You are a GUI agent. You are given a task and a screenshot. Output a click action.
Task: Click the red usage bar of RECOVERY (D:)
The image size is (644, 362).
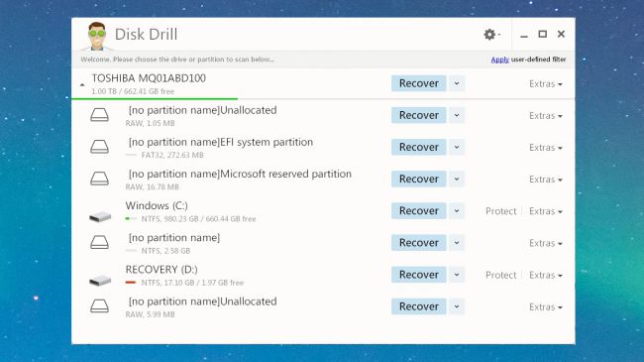click(131, 283)
